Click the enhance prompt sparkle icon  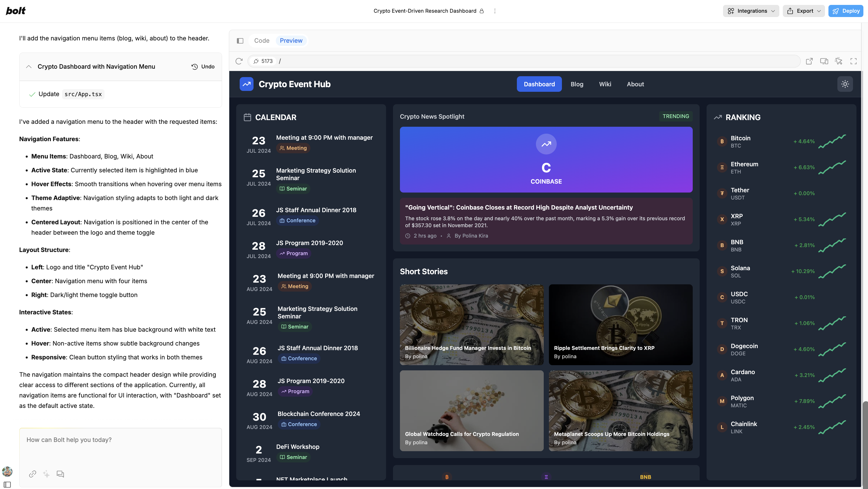coord(46,474)
